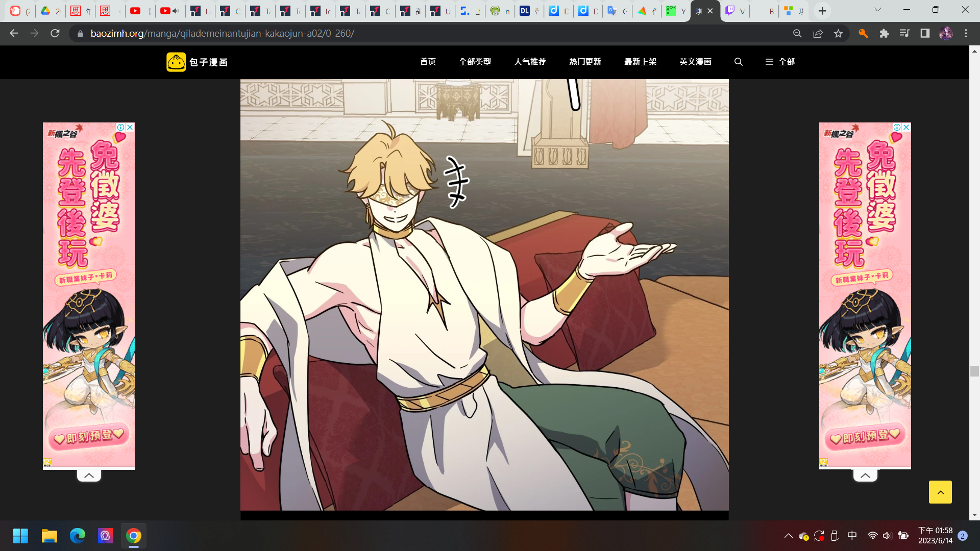Open File Explorer from taskbar

tap(49, 536)
